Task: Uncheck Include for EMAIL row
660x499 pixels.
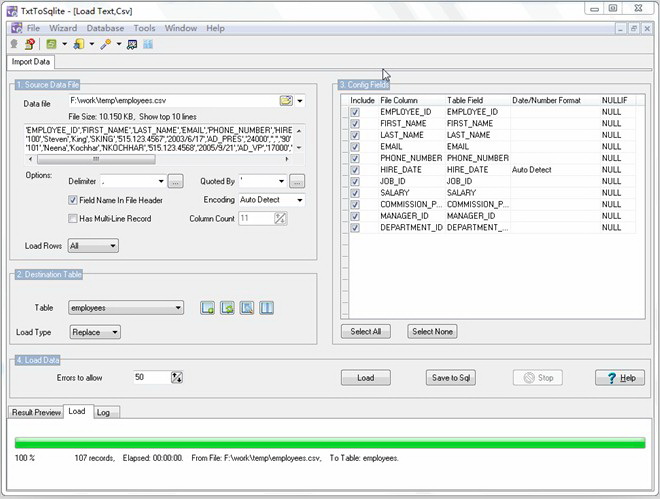Action: click(x=355, y=147)
